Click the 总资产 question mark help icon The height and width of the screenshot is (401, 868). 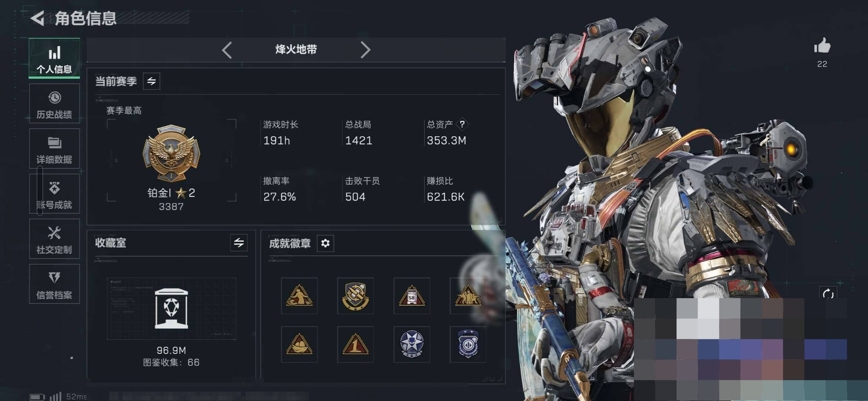(x=462, y=124)
